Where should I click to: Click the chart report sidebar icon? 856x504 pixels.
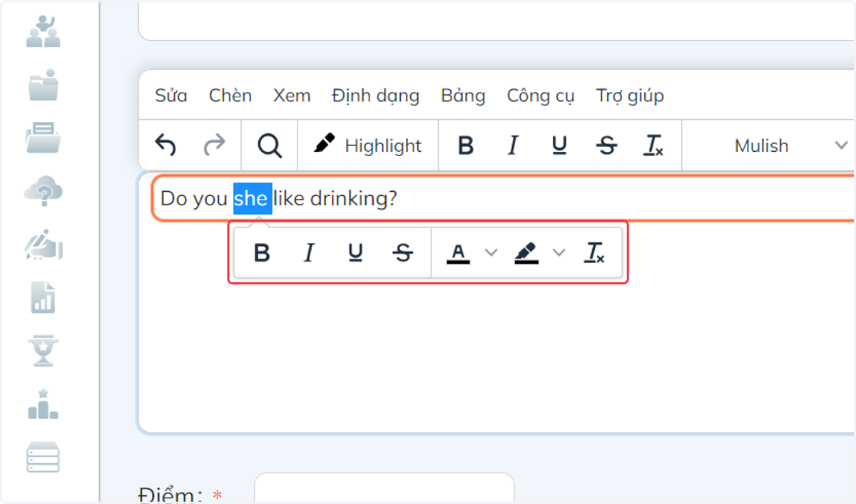43,297
